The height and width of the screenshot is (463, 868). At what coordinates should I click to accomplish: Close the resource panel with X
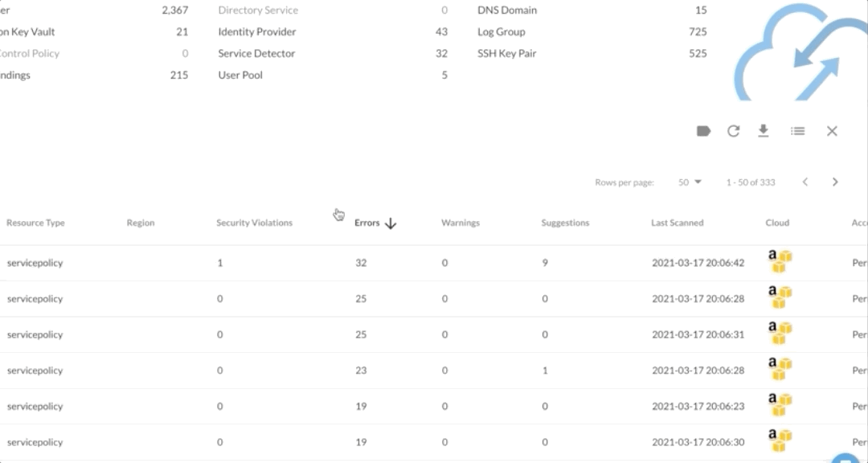832,131
